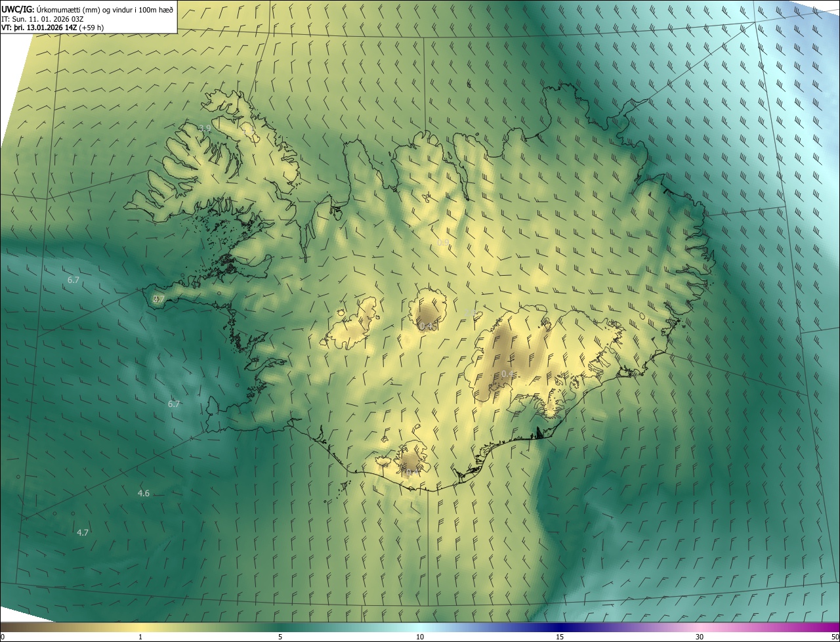Click the 0.4 value on Vatnajökull glacier

[x=507, y=374]
